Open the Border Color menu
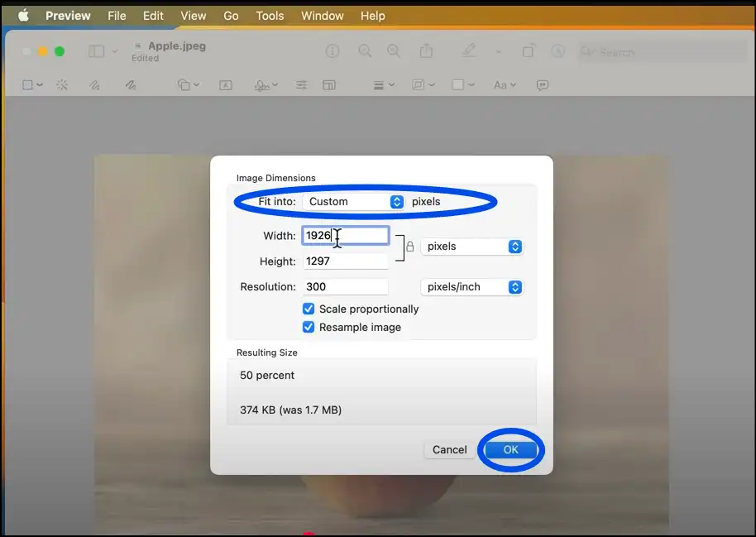 tap(423, 85)
